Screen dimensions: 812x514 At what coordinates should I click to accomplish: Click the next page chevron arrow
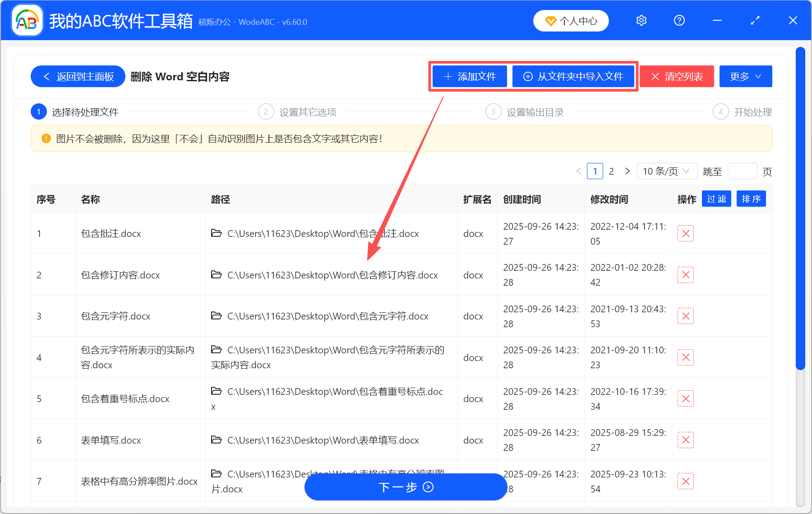pos(627,171)
